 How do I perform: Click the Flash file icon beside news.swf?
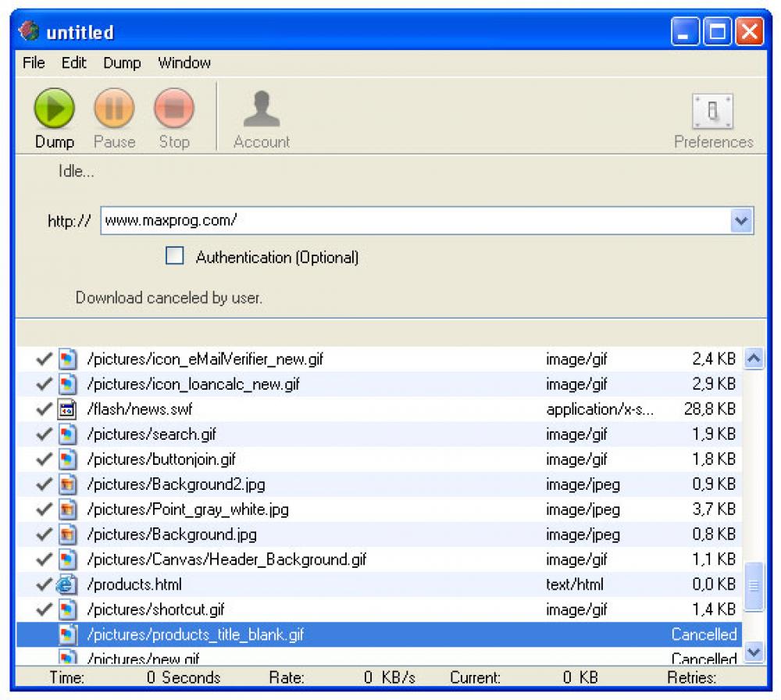pos(67,409)
